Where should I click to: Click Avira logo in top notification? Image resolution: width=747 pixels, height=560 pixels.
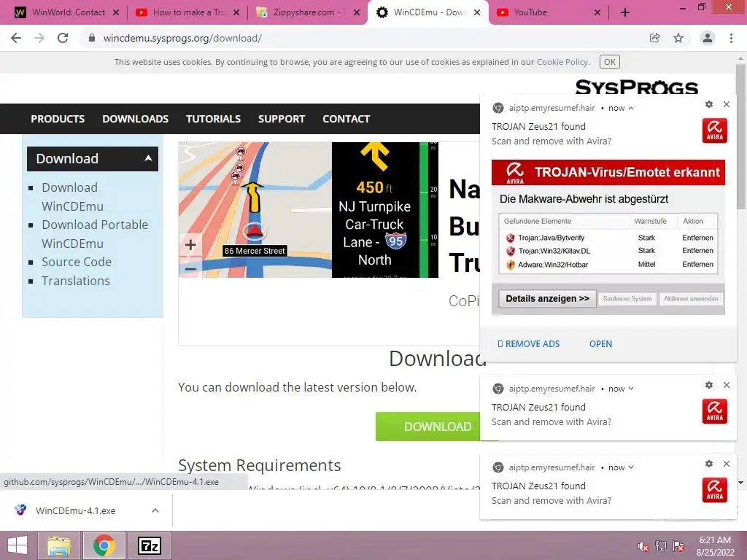click(x=715, y=131)
